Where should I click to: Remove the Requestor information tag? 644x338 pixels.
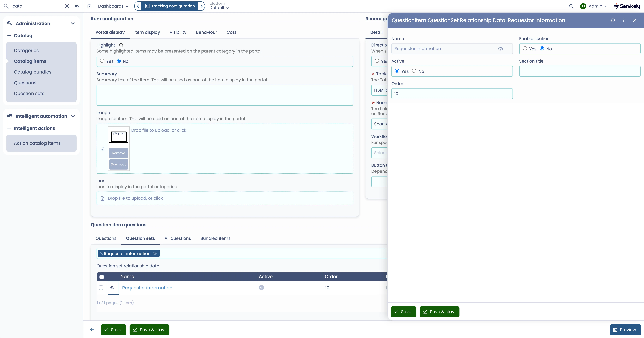click(x=101, y=254)
